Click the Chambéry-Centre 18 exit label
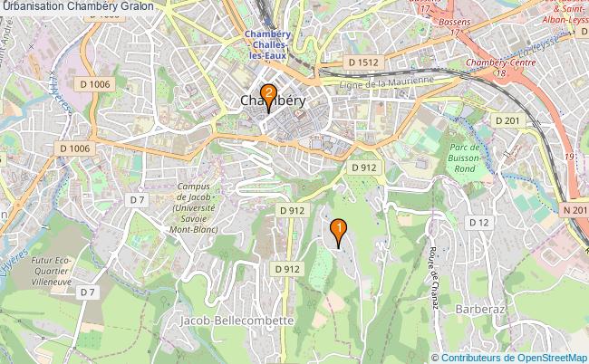Image resolution: width=589 pixels, height=364 pixels. 501,67
